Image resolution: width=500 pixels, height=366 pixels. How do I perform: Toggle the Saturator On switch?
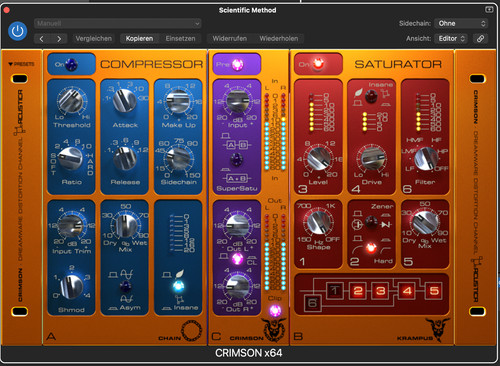pyautogui.click(x=318, y=64)
